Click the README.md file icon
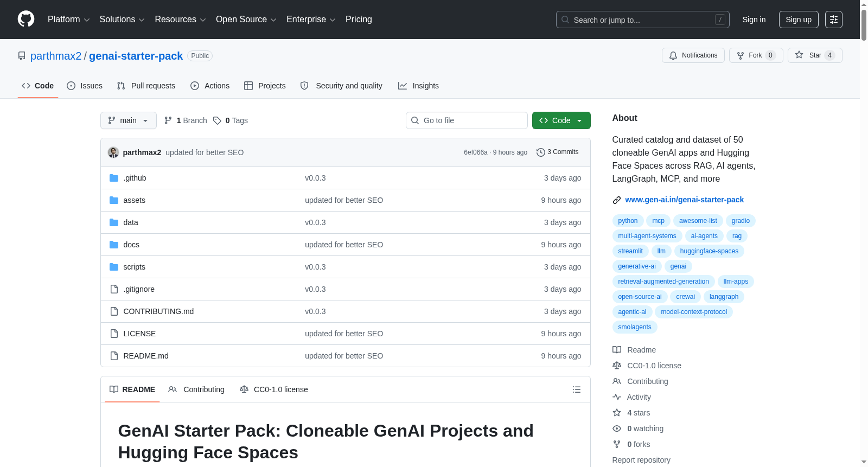This screenshot has height=467, width=868. coord(114,356)
